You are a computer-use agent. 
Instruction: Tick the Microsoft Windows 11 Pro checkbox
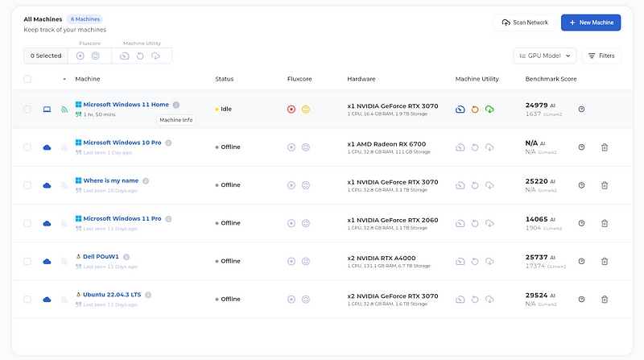(27, 223)
